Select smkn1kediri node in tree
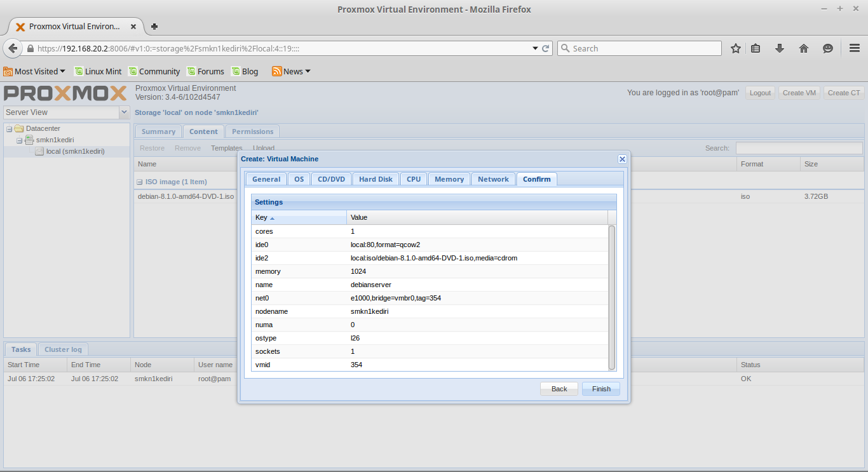Image resolution: width=868 pixels, height=472 pixels. [55, 140]
